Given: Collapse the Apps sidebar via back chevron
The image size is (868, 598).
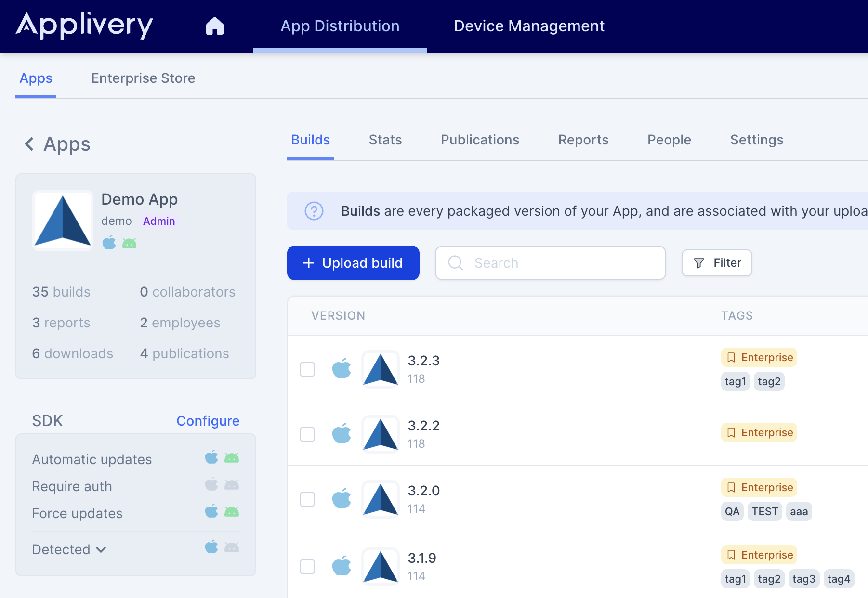Looking at the screenshot, I should [29, 144].
